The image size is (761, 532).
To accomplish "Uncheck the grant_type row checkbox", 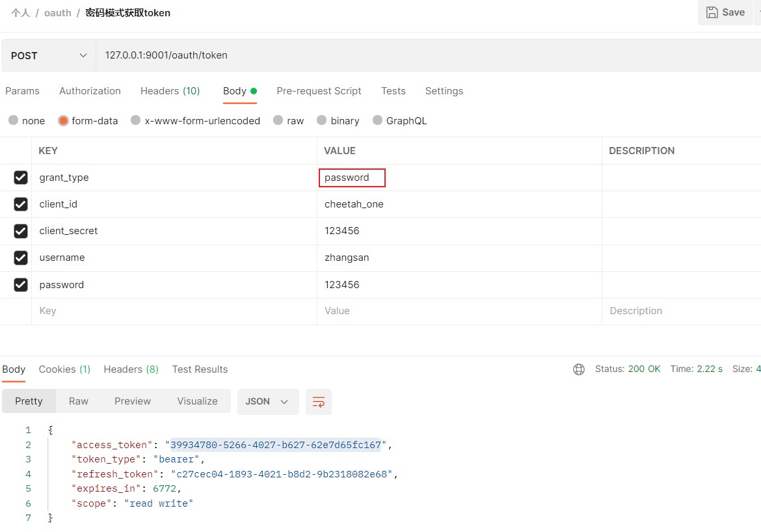I will click(x=20, y=178).
